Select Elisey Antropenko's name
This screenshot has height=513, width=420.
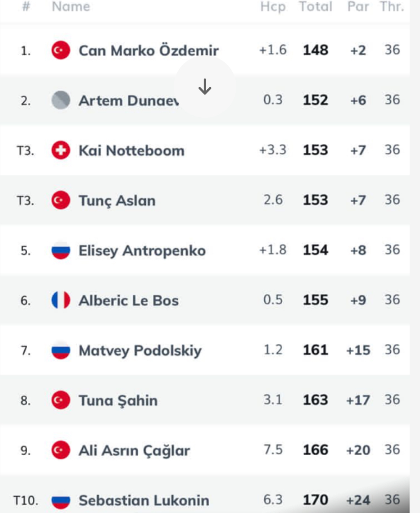tap(142, 251)
